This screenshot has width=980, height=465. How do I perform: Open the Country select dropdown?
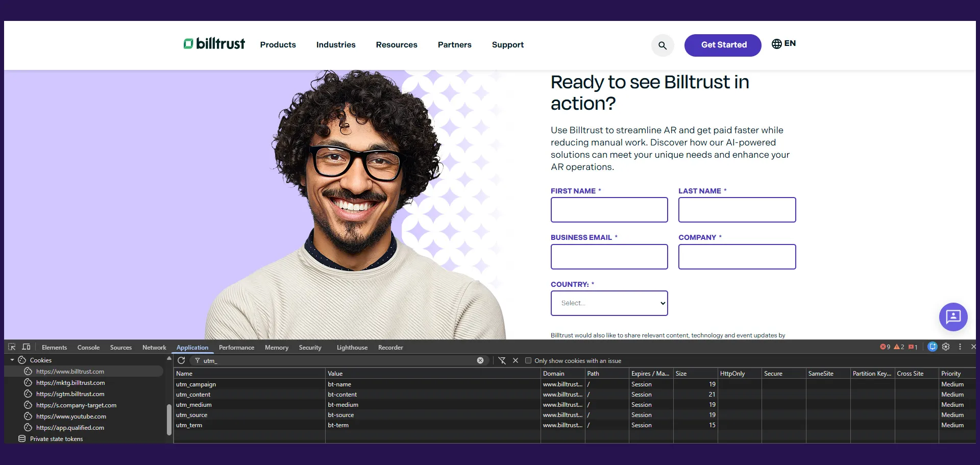click(x=609, y=303)
